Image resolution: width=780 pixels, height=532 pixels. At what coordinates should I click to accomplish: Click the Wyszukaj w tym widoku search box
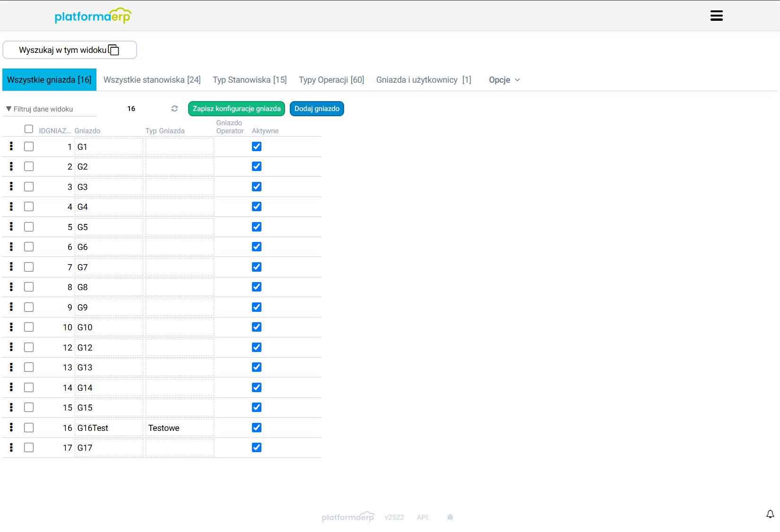coord(69,50)
